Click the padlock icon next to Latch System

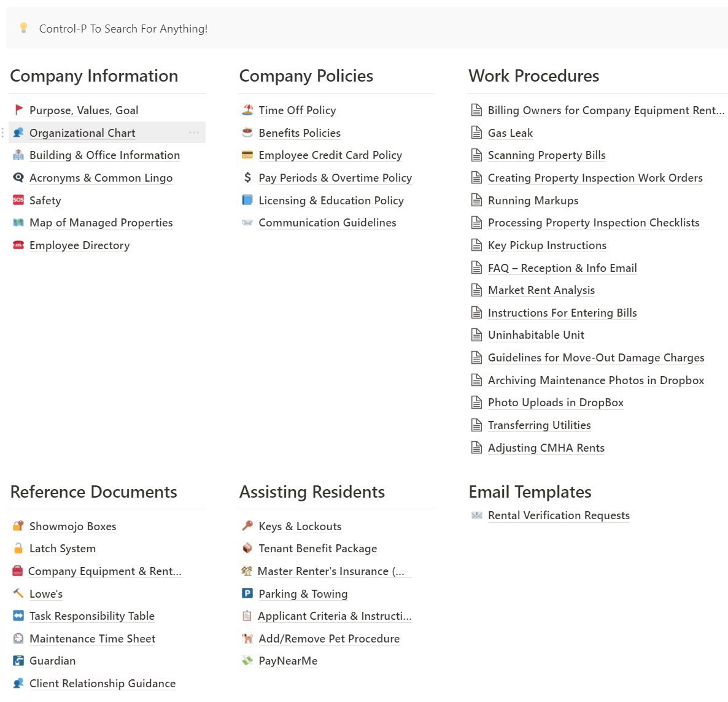18,549
